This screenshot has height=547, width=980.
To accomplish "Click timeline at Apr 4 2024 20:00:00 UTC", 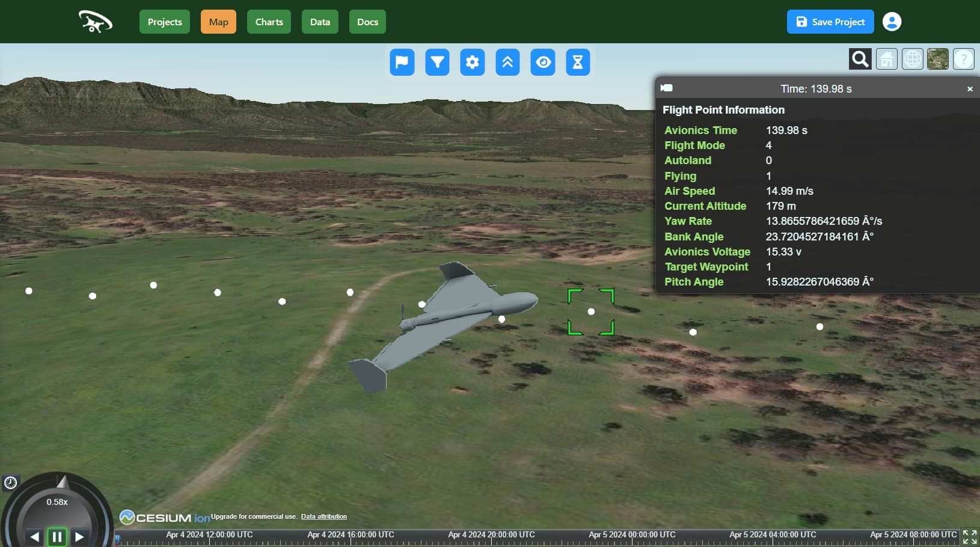I will click(x=491, y=534).
